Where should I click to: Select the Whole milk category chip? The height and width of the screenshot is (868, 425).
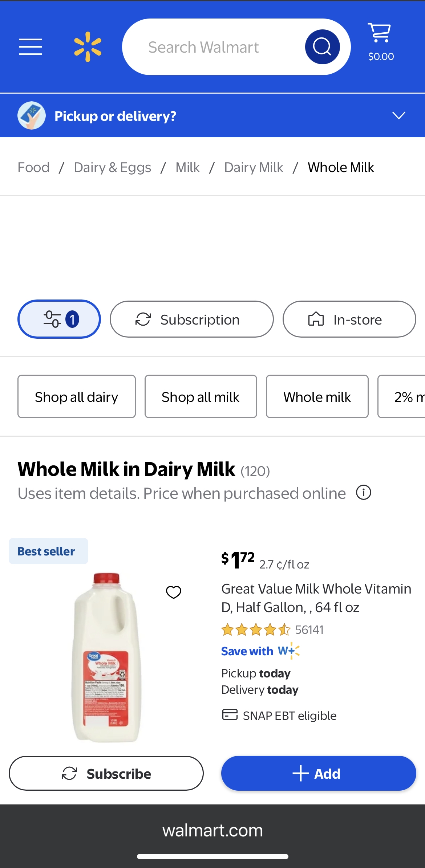tap(317, 396)
